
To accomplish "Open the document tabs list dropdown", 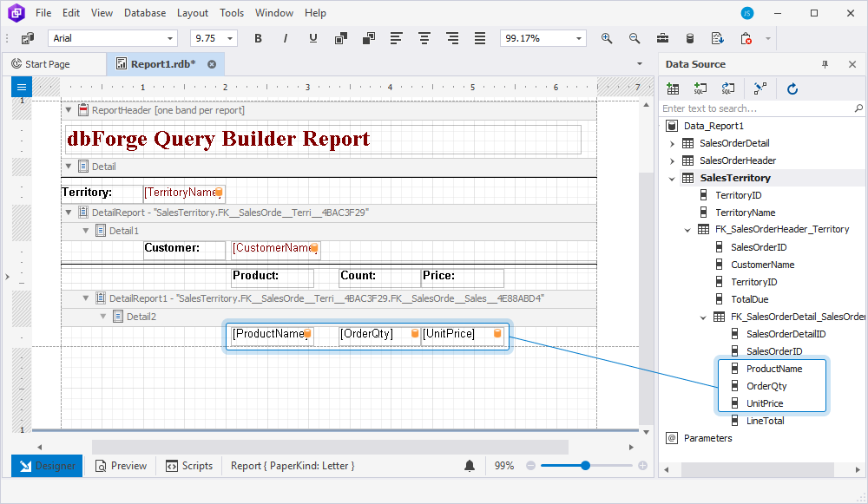I will pyautogui.click(x=640, y=63).
